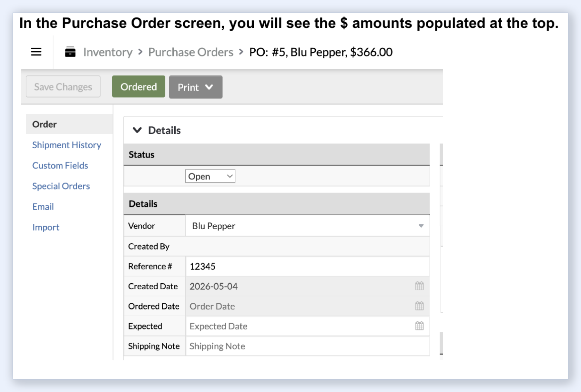Open the Status dropdown showing Open
Screen dimensions: 581x392
click(210, 176)
